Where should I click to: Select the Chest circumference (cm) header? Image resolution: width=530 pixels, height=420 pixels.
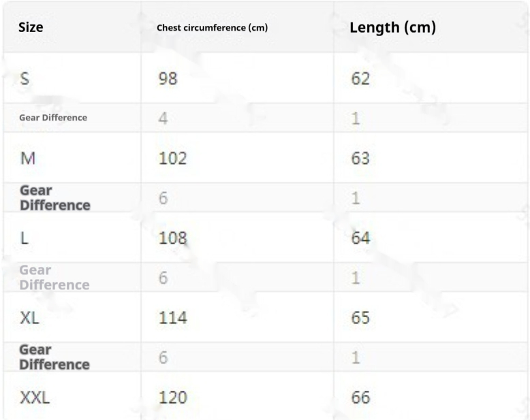213,28
